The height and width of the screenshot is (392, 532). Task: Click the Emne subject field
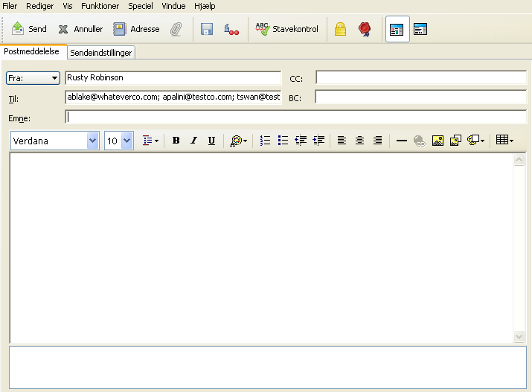(x=295, y=117)
